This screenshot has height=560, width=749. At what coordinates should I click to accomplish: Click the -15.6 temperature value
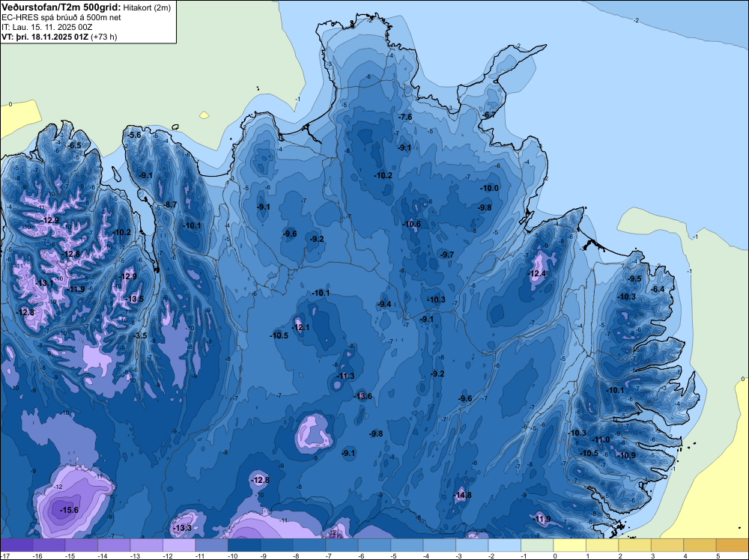pos(69,510)
